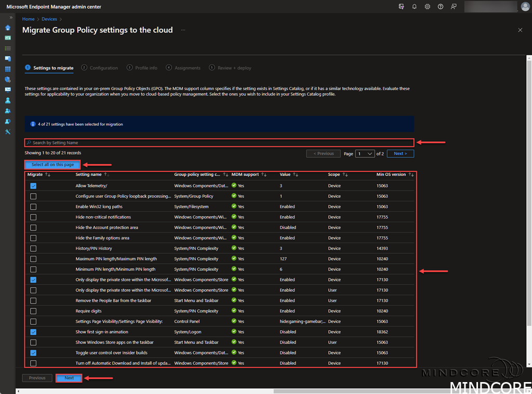
Task: Open Troubleshooting wrench icon in the sidebar
Action: [x=8, y=132]
